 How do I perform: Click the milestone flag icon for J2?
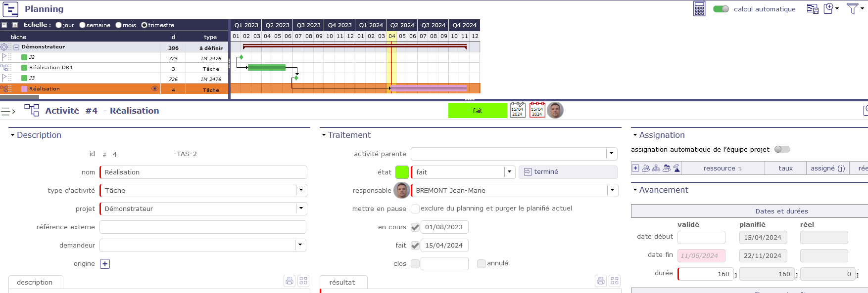[5, 57]
